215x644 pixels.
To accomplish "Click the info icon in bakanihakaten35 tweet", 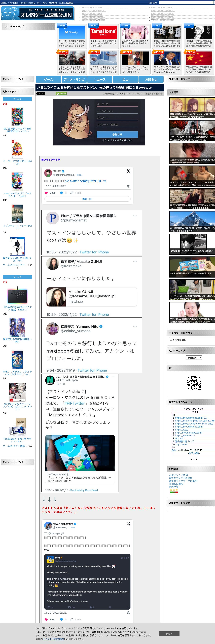I will (128, 186).
